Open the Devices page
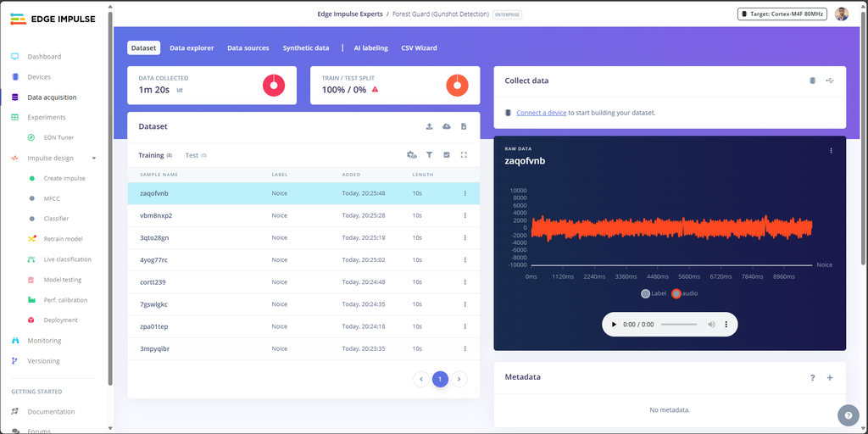Screen dimensions: 868x434 click(x=39, y=77)
